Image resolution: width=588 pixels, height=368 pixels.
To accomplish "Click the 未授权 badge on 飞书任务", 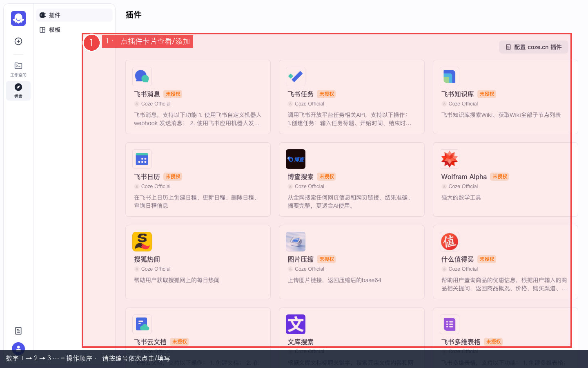I will click(327, 94).
